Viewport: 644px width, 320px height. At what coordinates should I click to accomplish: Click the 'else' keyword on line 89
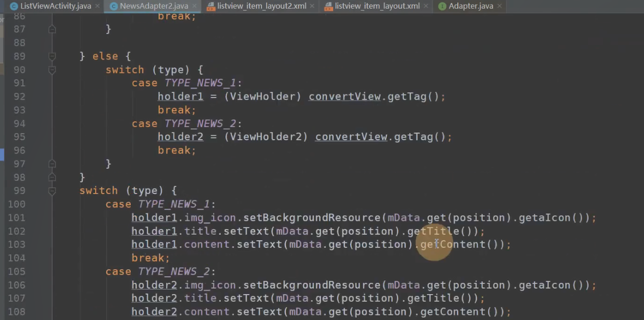click(105, 56)
